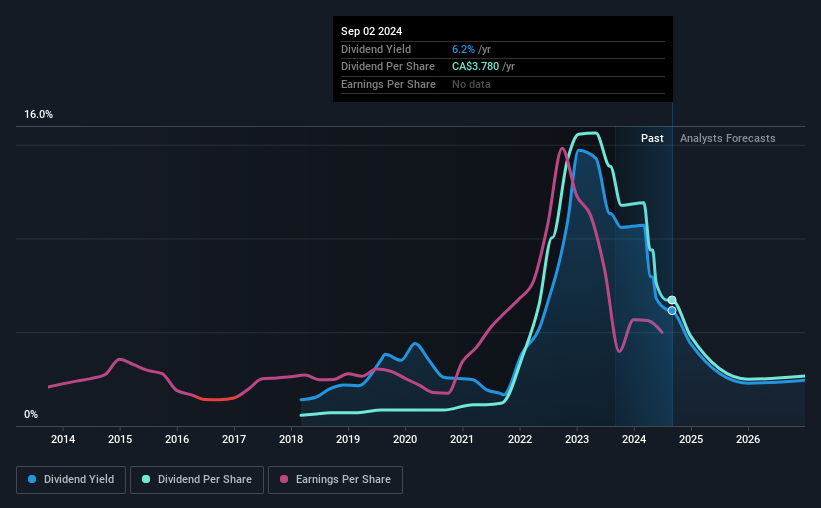Image resolution: width=821 pixels, height=508 pixels.
Task: Click the 2021 x-axis label
Action: pos(462,439)
